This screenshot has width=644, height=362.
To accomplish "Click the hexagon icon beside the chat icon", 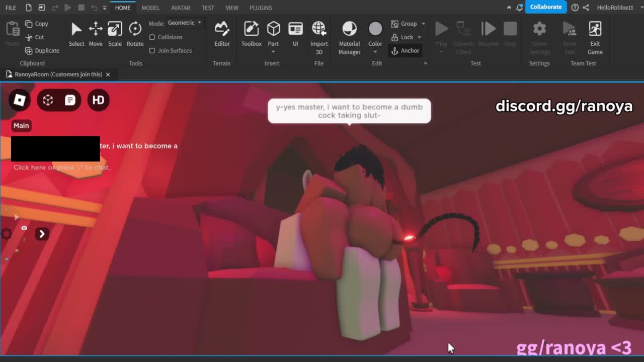I will coord(48,100).
